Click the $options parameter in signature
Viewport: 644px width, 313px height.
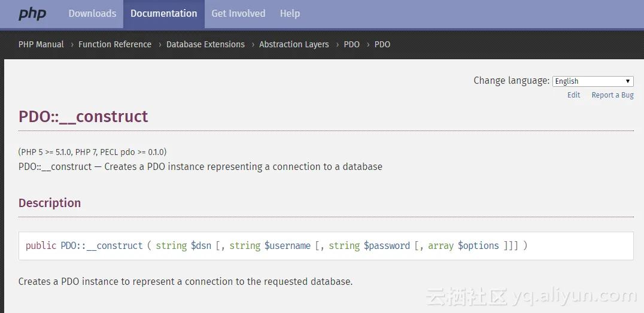tap(478, 246)
